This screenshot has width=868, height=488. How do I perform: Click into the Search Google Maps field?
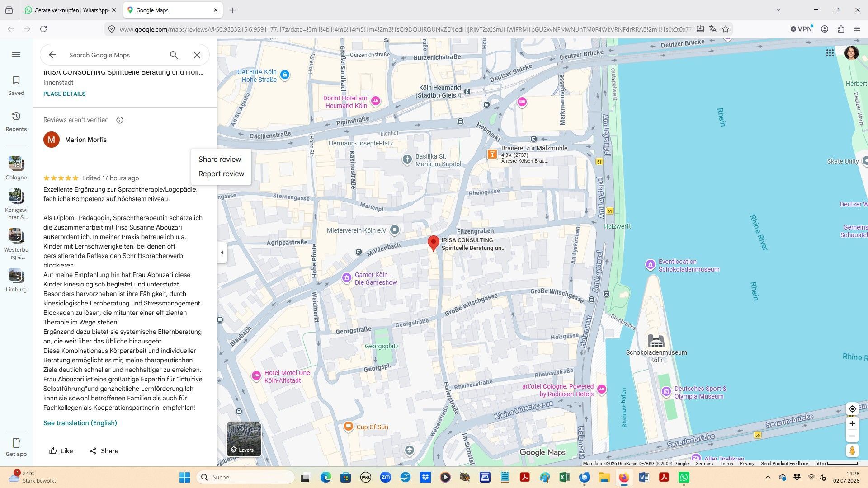coord(115,55)
